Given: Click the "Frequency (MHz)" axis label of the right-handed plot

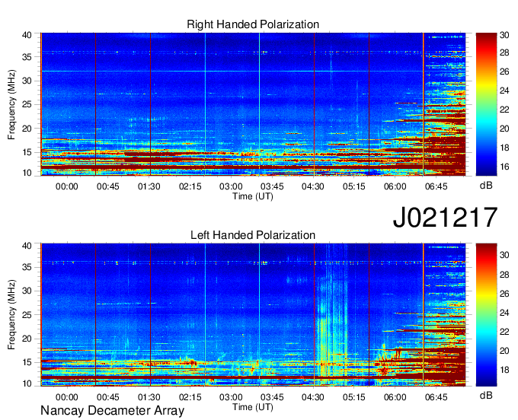Looking at the screenshot, I should pos(11,104).
